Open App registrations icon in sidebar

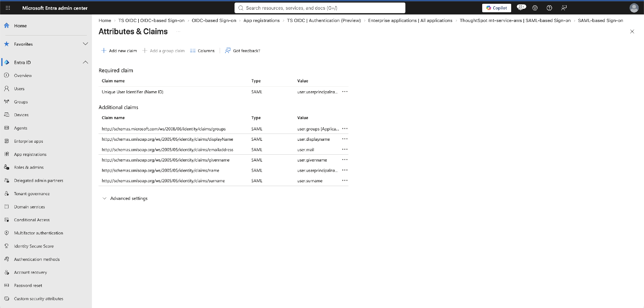[x=7, y=154]
